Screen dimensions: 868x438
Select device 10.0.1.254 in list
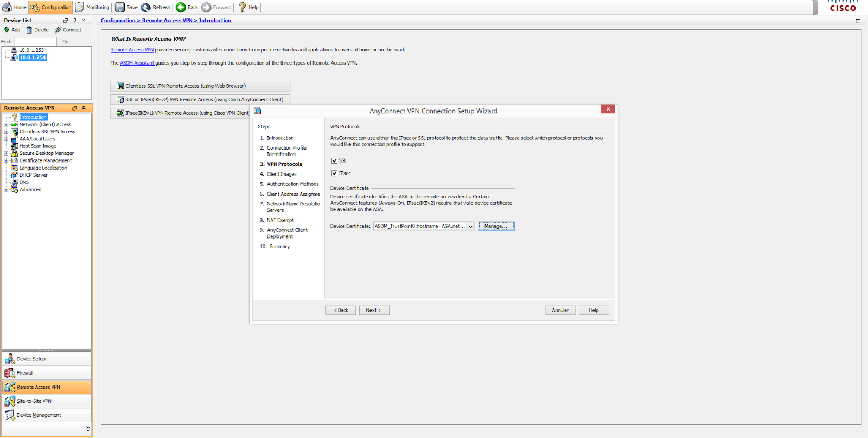pyautogui.click(x=33, y=57)
